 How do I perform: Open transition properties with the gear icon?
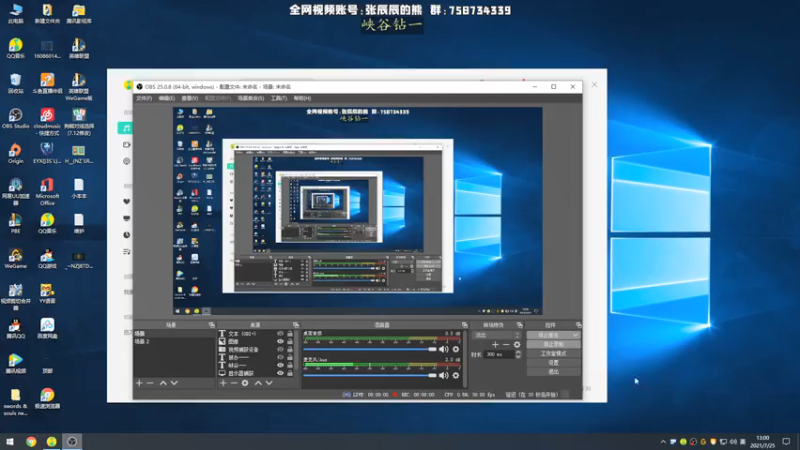[517, 345]
